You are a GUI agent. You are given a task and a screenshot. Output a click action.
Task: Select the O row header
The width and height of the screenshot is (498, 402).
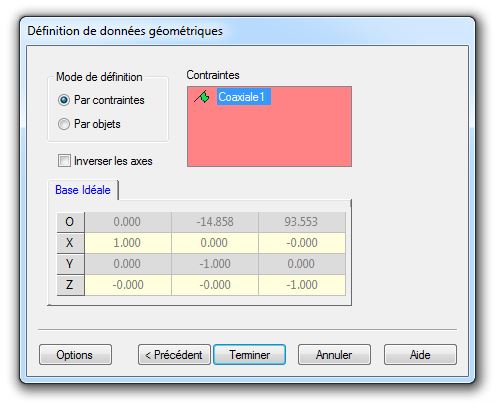[70, 222]
